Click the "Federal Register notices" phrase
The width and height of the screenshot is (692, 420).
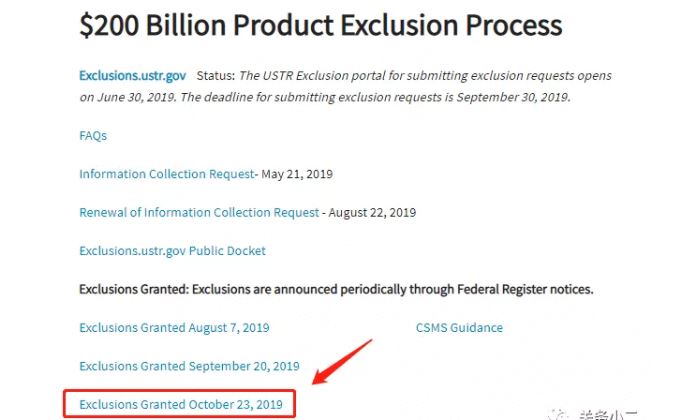[525, 289]
